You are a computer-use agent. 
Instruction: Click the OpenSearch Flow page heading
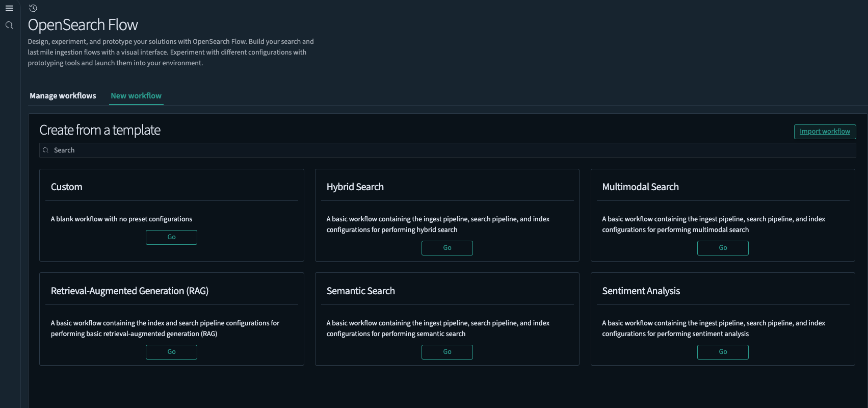83,24
